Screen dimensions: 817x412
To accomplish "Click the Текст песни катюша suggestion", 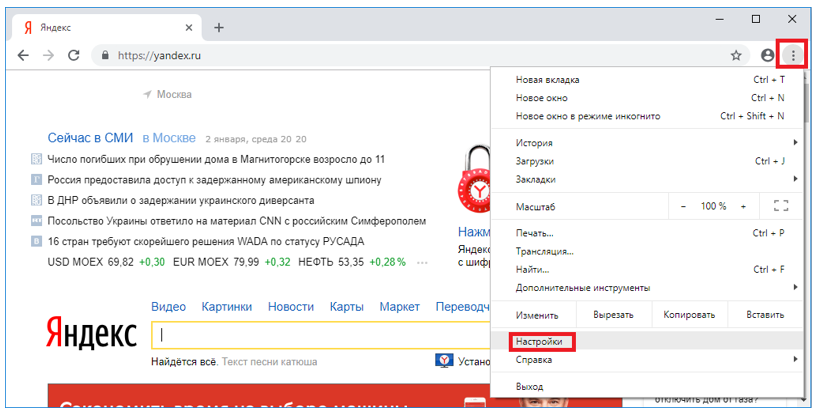I will click(269, 361).
